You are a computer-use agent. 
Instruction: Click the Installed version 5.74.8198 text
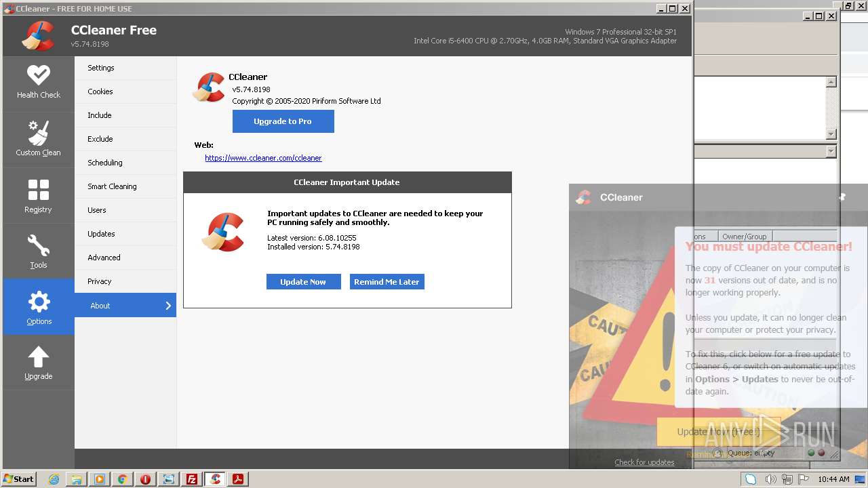(313, 247)
